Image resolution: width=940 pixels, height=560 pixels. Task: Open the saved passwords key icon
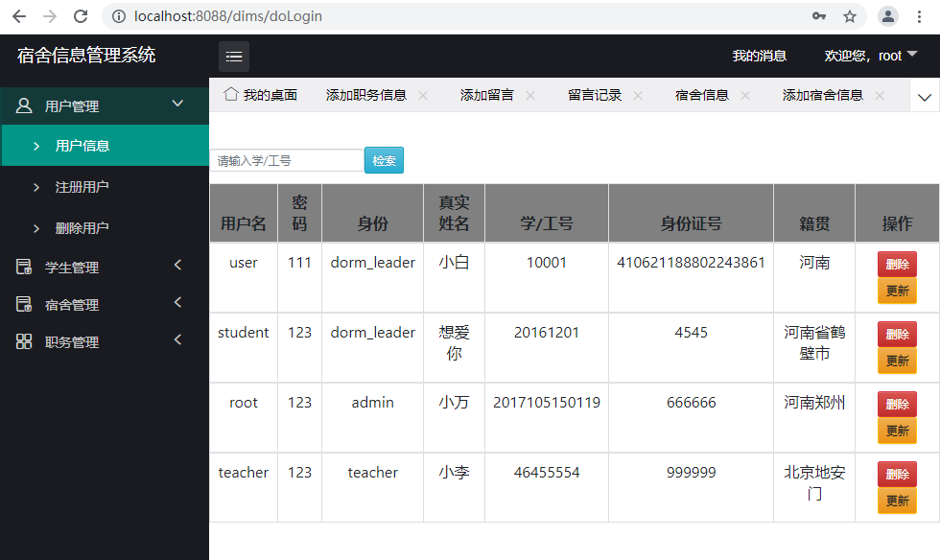[x=819, y=16]
